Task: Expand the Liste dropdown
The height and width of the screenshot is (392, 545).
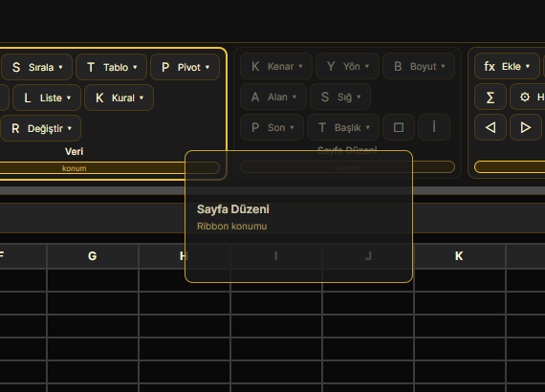Action: [x=47, y=98]
